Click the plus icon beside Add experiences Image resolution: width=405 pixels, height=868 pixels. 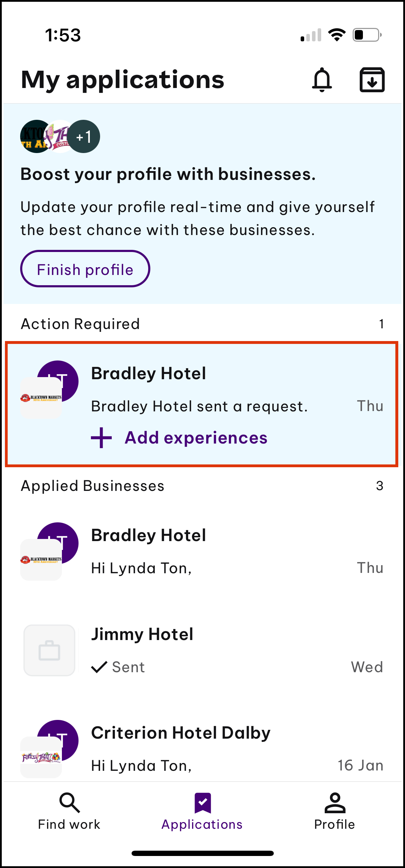coord(102,438)
